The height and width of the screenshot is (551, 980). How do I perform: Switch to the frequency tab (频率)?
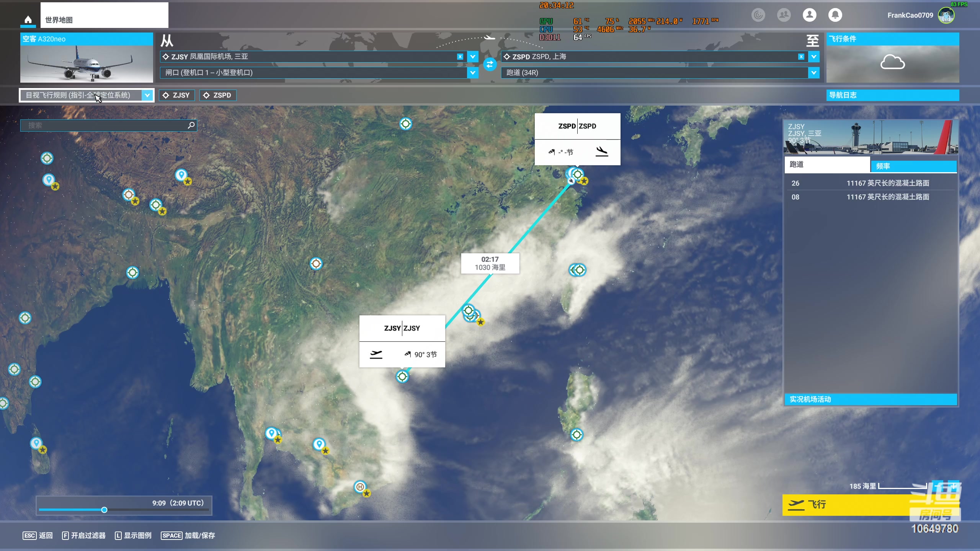pyautogui.click(x=914, y=166)
